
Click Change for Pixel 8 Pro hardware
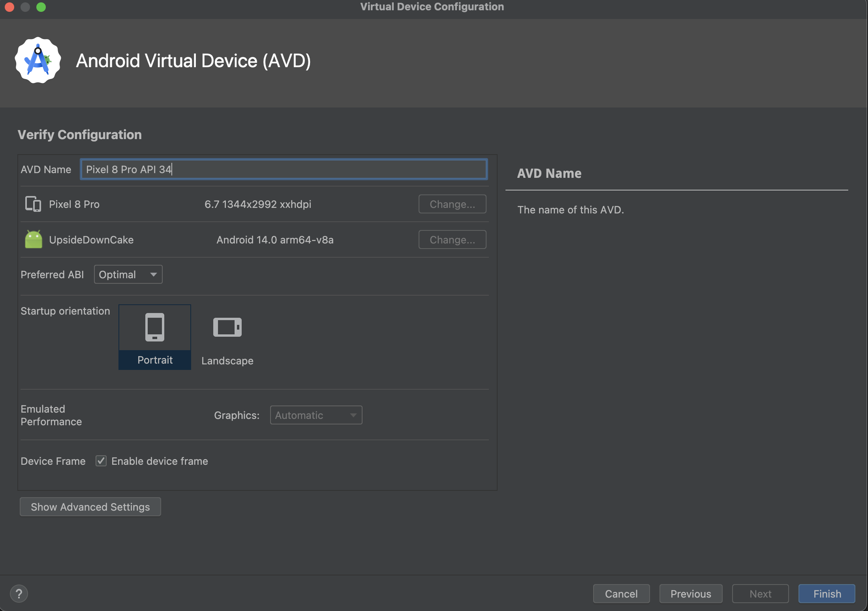pos(452,204)
